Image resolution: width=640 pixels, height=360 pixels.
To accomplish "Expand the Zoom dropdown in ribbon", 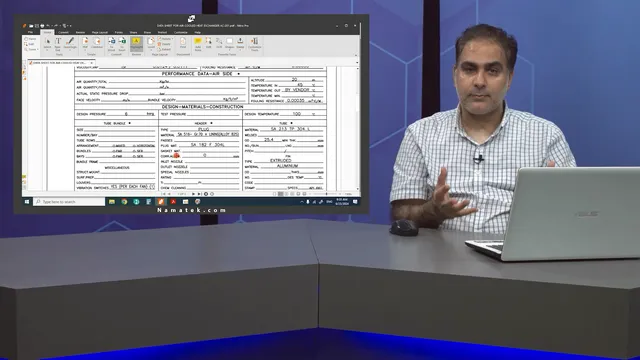I will tap(31, 49).
